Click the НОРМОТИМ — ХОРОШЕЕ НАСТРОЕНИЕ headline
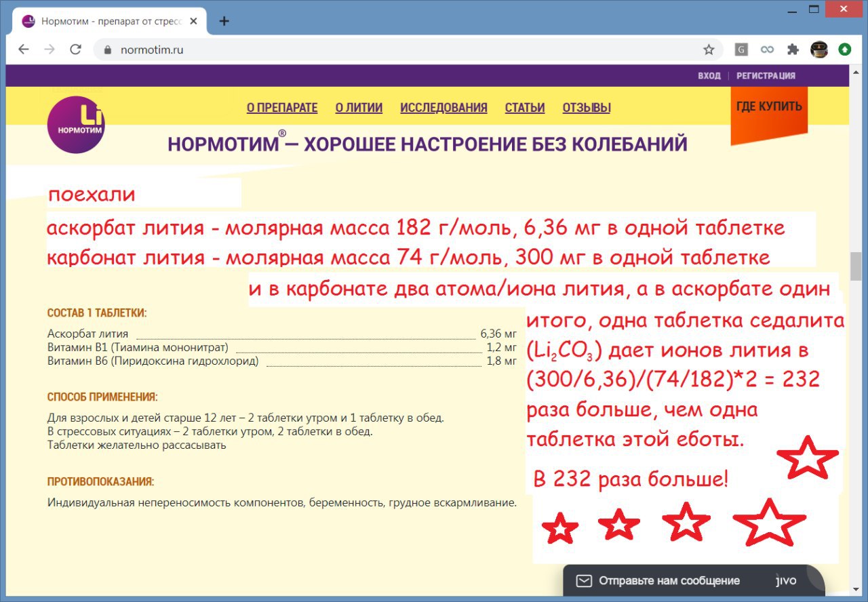 pyautogui.click(x=427, y=144)
